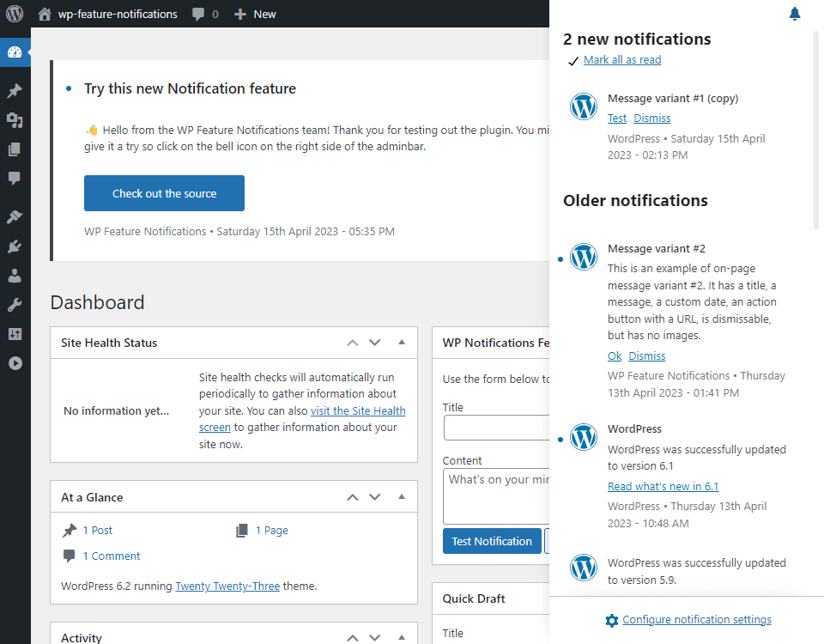Collapse the Site Health Status widget
The width and height of the screenshot is (824, 644).
(402, 342)
